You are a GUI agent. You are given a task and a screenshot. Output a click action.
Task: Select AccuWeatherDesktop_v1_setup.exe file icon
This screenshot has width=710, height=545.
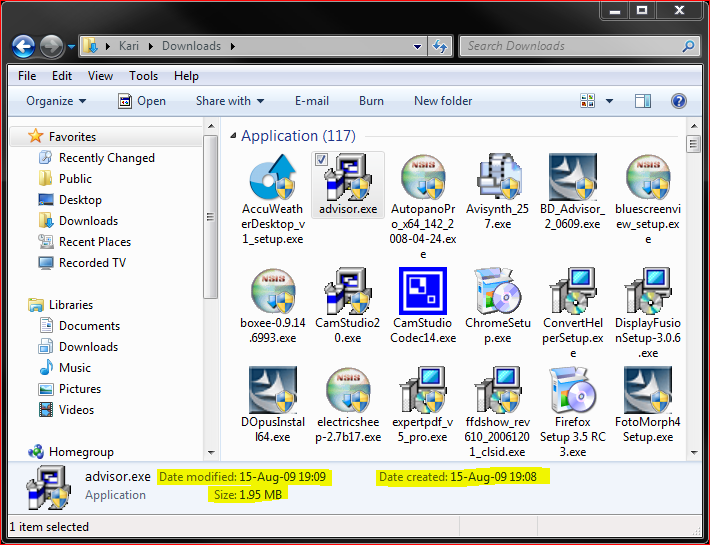tap(273, 177)
